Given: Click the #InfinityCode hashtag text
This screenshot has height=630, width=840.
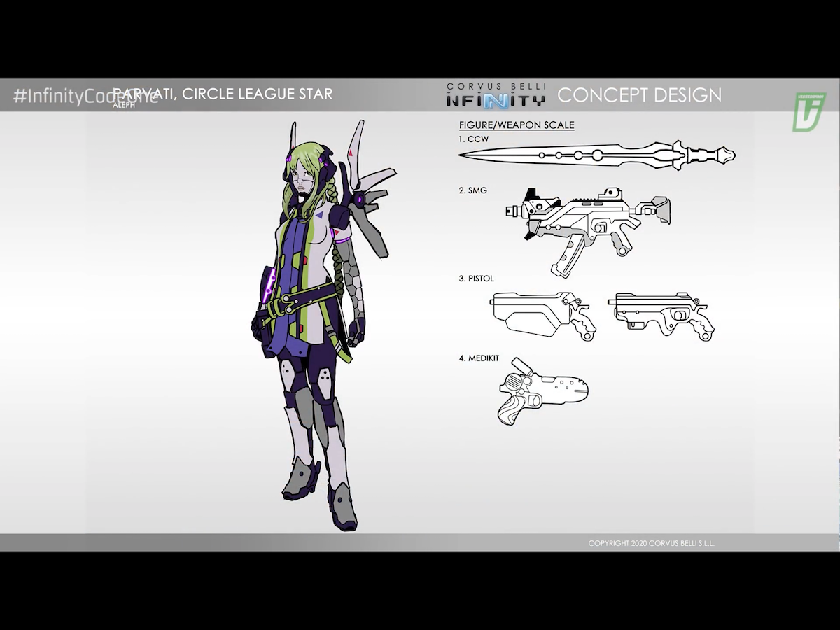Looking at the screenshot, I should 85,97.
